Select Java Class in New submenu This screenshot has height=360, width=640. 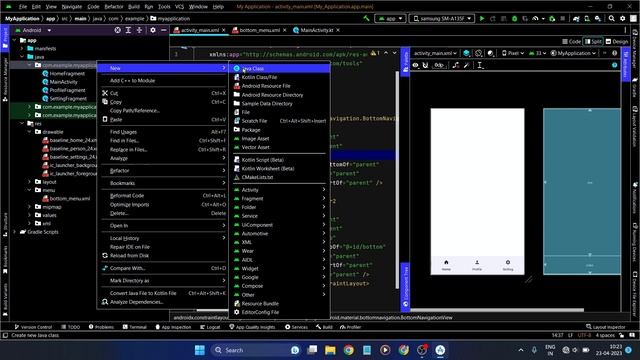coord(279,69)
